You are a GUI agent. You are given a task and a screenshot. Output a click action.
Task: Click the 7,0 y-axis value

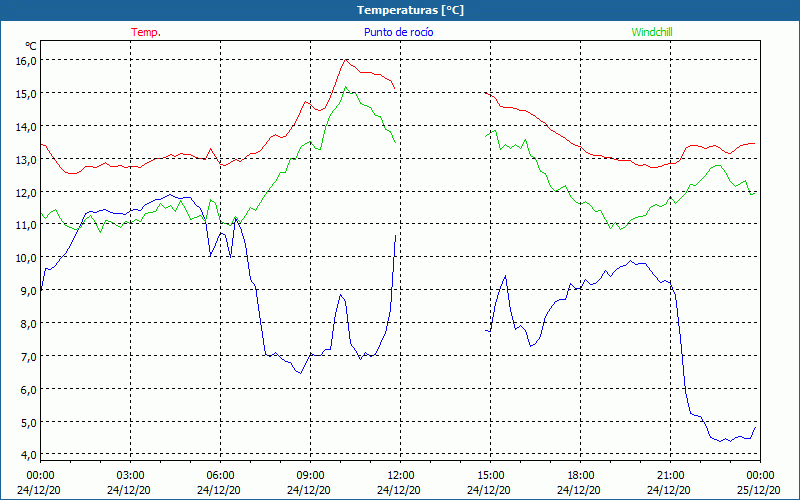29,357
